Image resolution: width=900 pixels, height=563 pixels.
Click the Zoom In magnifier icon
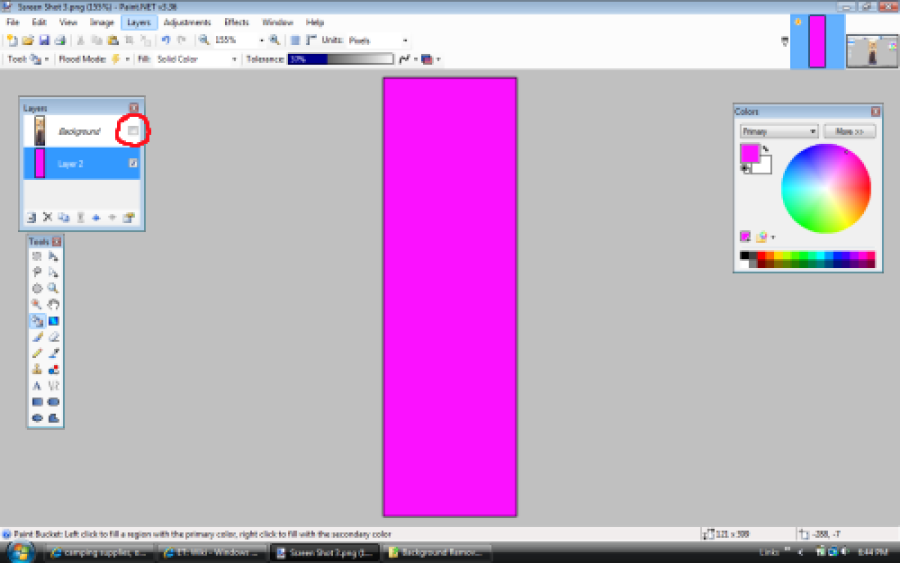[274, 40]
